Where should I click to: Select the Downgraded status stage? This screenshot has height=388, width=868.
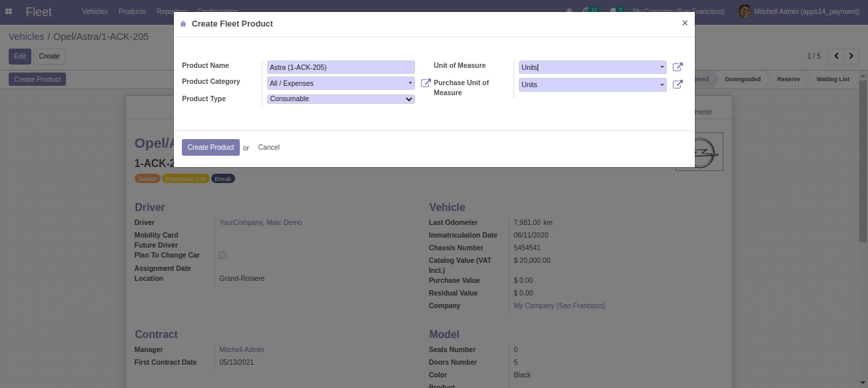pyautogui.click(x=742, y=79)
